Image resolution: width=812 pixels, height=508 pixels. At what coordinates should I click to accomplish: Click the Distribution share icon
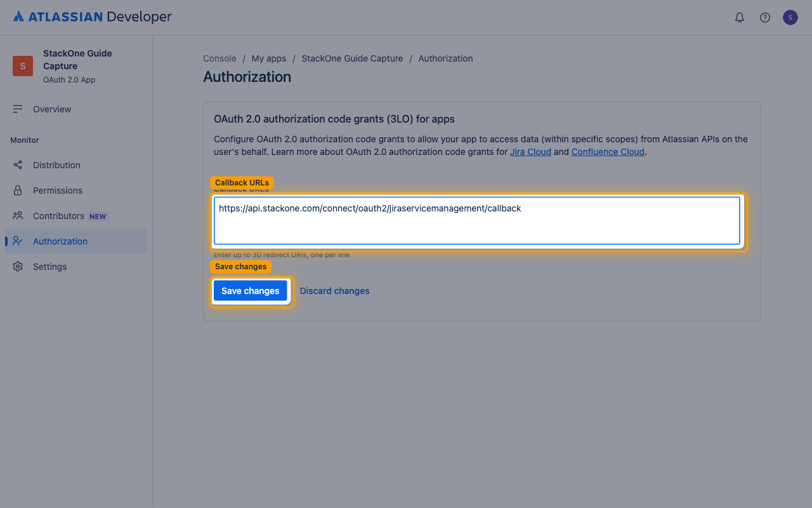pos(18,165)
